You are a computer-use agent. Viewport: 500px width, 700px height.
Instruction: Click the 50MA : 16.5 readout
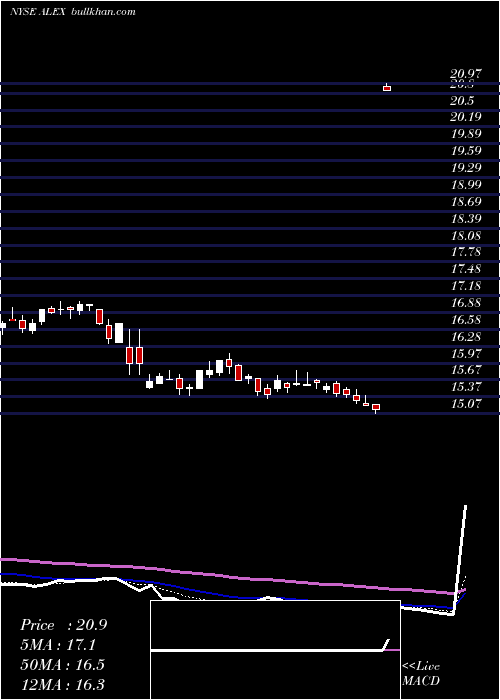coord(62,664)
